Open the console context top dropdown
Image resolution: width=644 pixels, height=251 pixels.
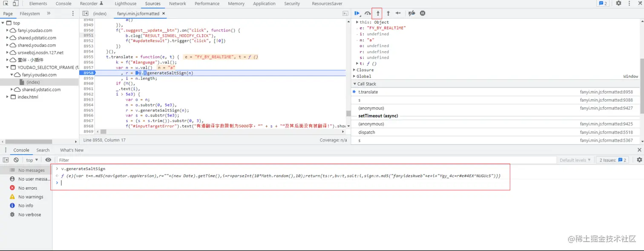coord(32,160)
